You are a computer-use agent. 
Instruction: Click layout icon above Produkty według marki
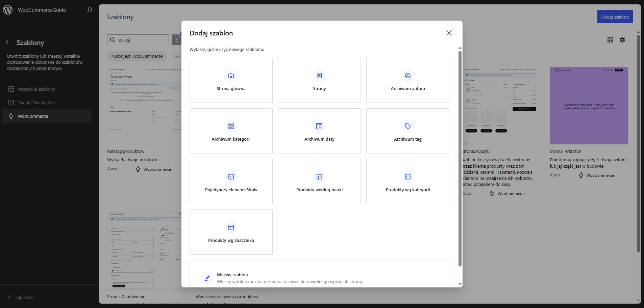(319, 177)
